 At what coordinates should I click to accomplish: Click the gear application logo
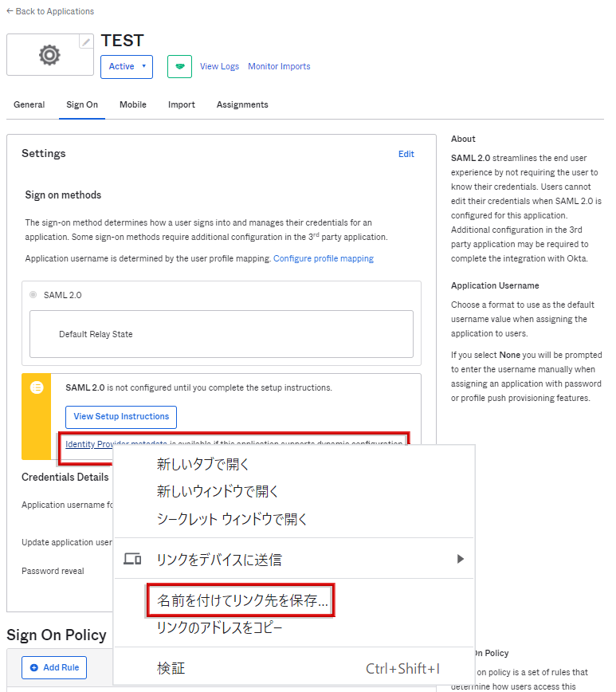click(x=49, y=55)
